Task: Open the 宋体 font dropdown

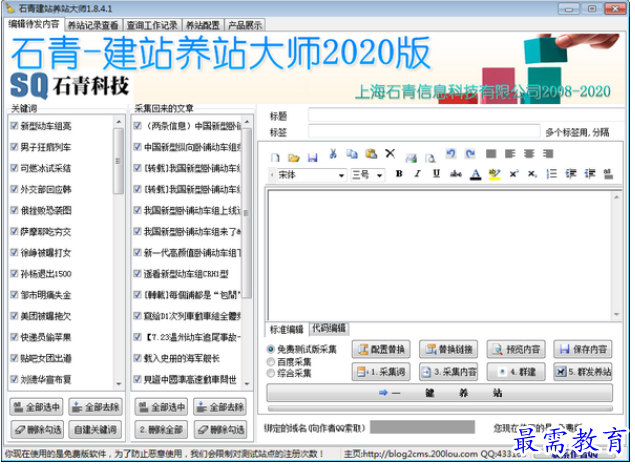Action: coord(341,175)
